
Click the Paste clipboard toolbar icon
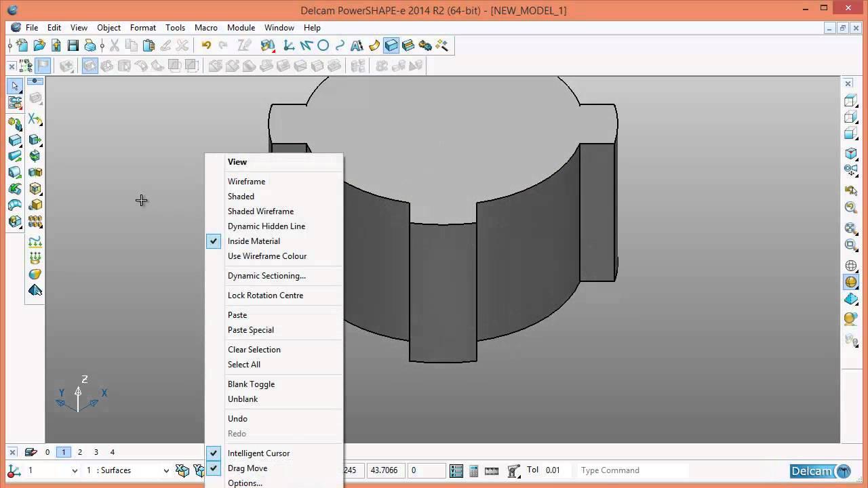(149, 45)
